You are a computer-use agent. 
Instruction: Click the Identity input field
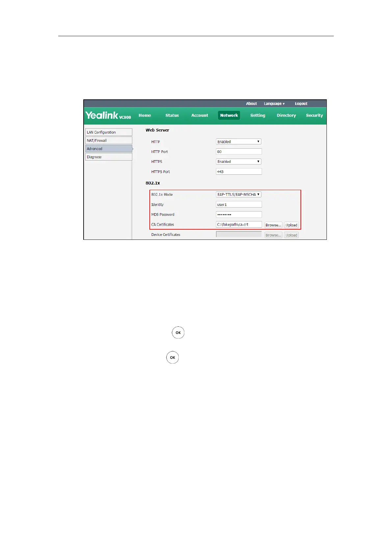point(239,205)
